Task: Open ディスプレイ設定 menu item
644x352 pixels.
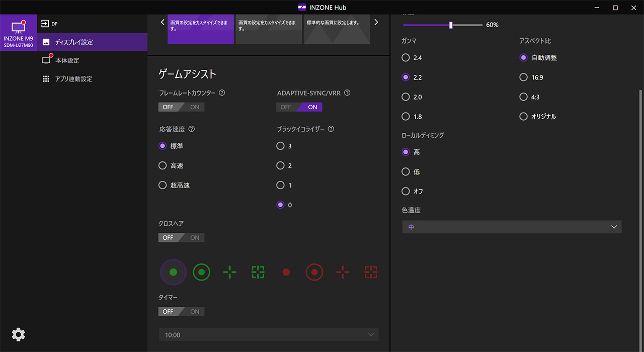Action: (92, 42)
